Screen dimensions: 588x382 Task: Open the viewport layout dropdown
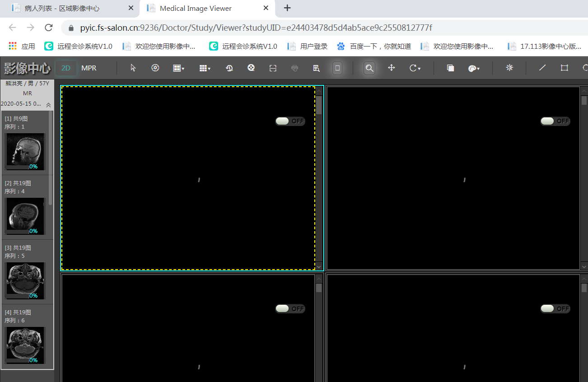click(x=179, y=68)
